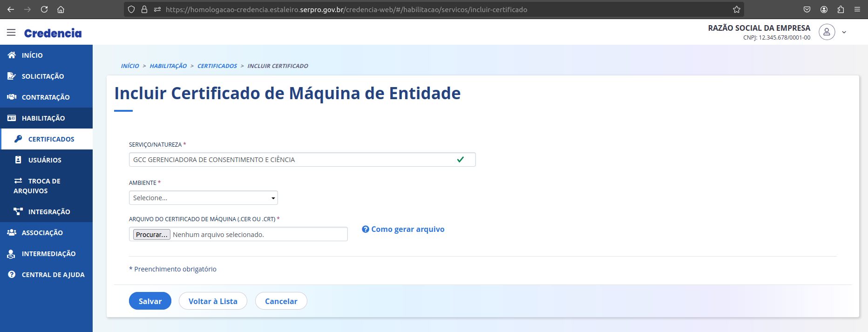Click the Cancelar button
The height and width of the screenshot is (332, 868).
(x=281, y=301)
